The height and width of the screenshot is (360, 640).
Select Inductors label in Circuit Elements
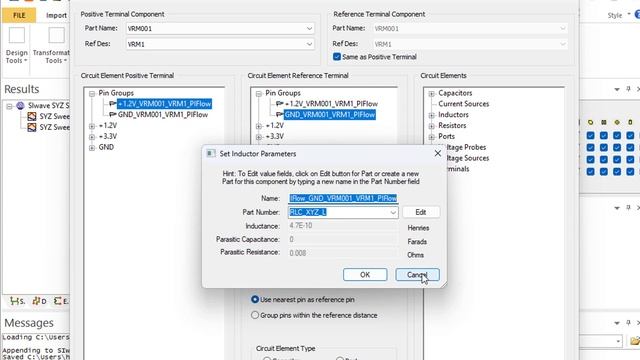click(453, 115)
